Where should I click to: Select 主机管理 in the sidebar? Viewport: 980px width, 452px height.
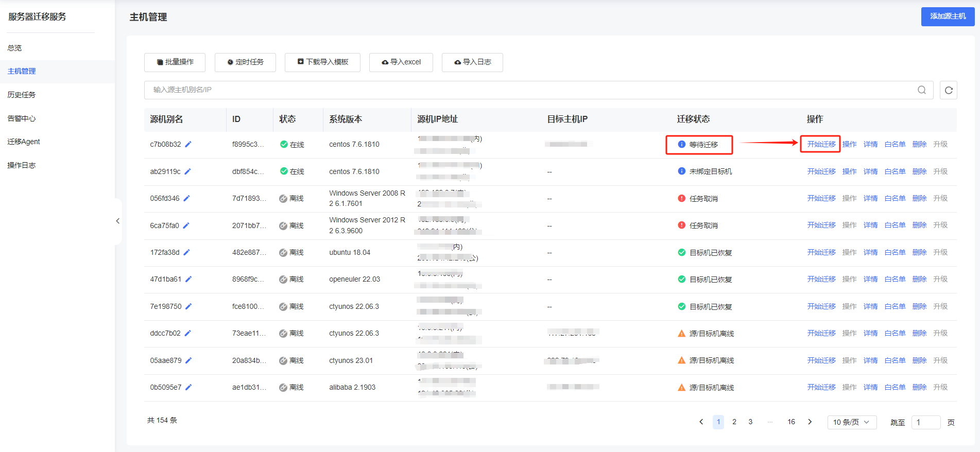tap(22, 71)
